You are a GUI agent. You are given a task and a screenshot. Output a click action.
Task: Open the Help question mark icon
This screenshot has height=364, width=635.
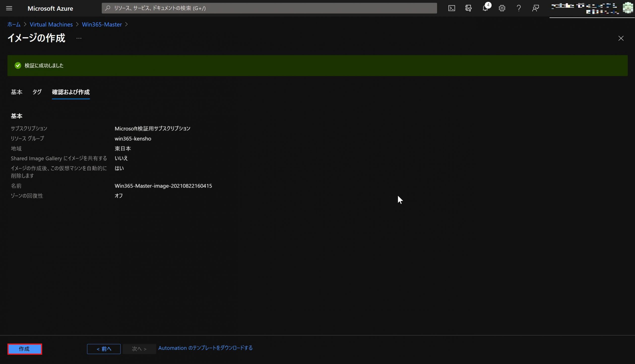[519, 8]
